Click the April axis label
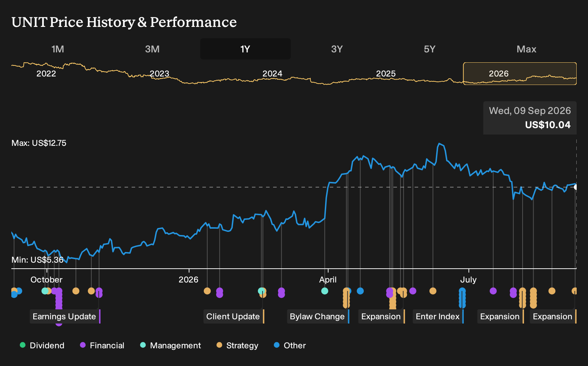The width and height of the screenshot is (588, 366). click(x=328, y=280)
